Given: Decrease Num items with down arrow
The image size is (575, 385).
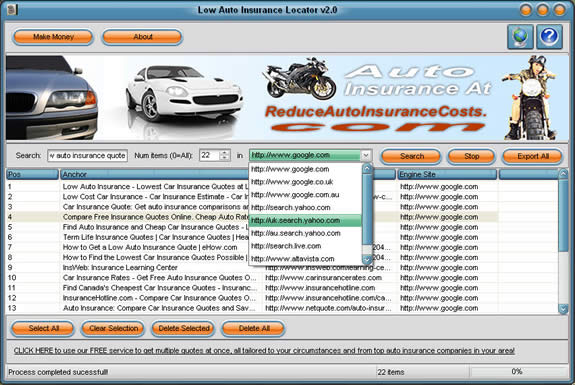Looking at the screenshot, I should 224,158.
